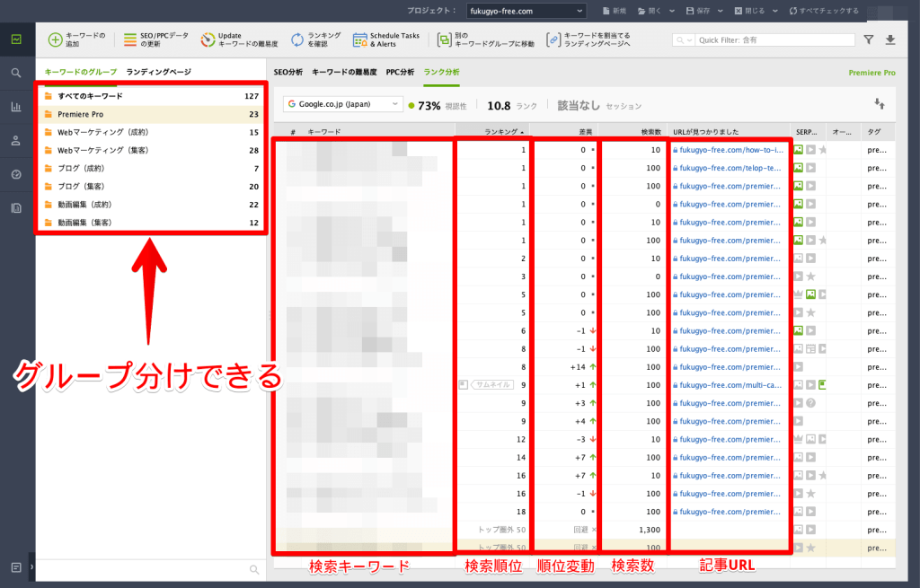Click the 73% 視認性 visibility stat
Image resolution: width=920 pixels, height=588 pixels.
(x=438, y=106)
